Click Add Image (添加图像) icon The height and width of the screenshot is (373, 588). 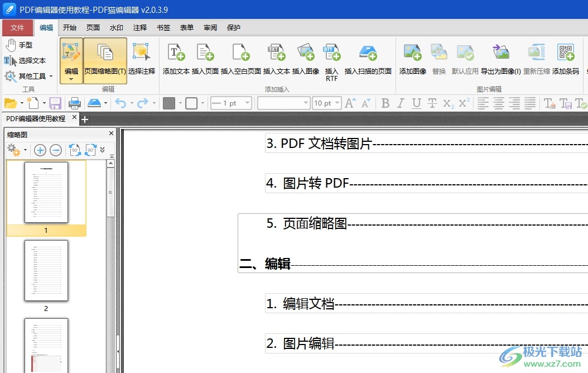click(412, 60)
